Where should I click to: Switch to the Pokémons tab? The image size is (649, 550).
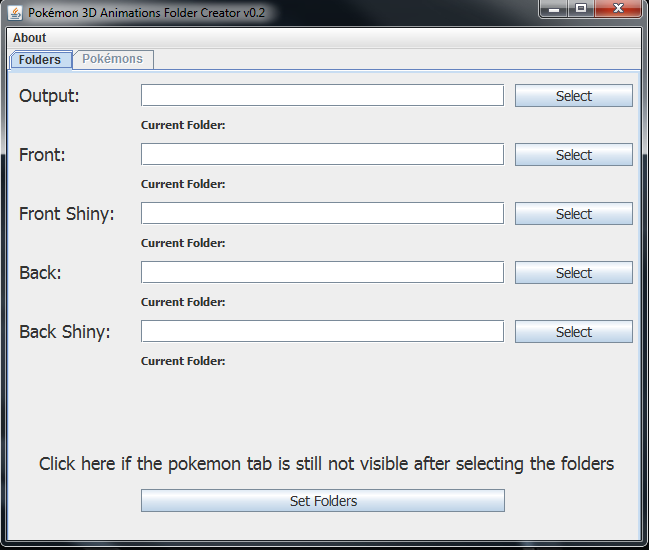pyautogui.click(x=112, y=59)
